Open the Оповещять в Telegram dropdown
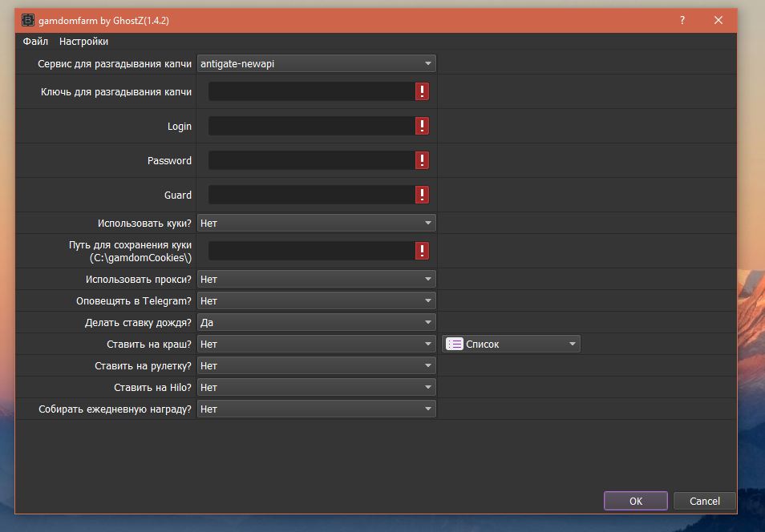Screen dimensions: 765x532 pos(316,301)
